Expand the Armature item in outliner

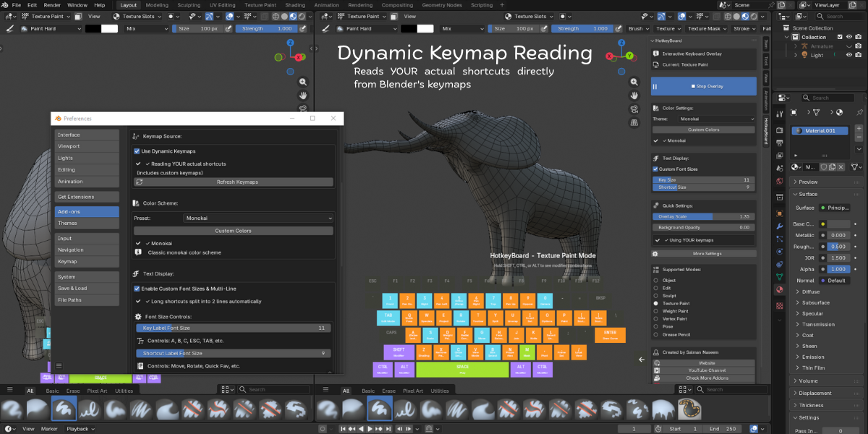(796, 46)
